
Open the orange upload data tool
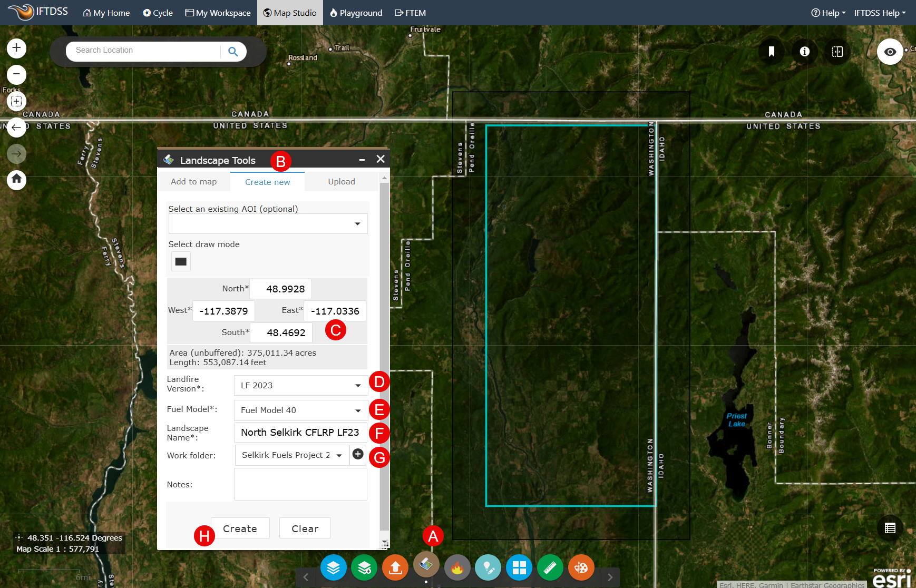point(395,567)
